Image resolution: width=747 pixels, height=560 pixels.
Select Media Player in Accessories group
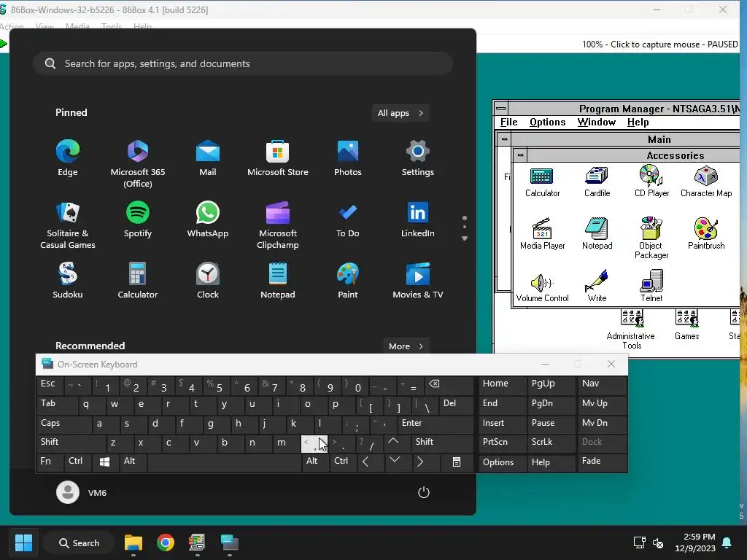pos(542,233)
